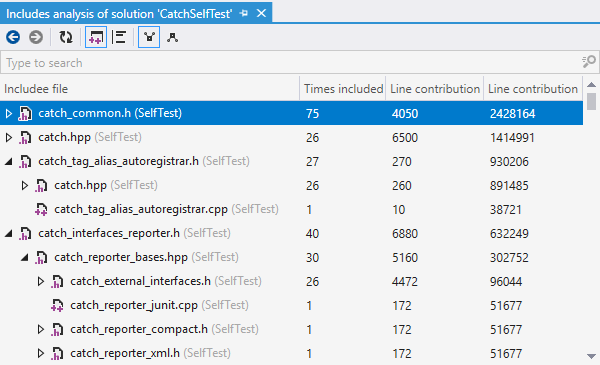The width and height of the screenshot is (600, 365).
Task: Select catch_tag_alias_autoregistrar.h file name
Action: click(x=118, y=161)
